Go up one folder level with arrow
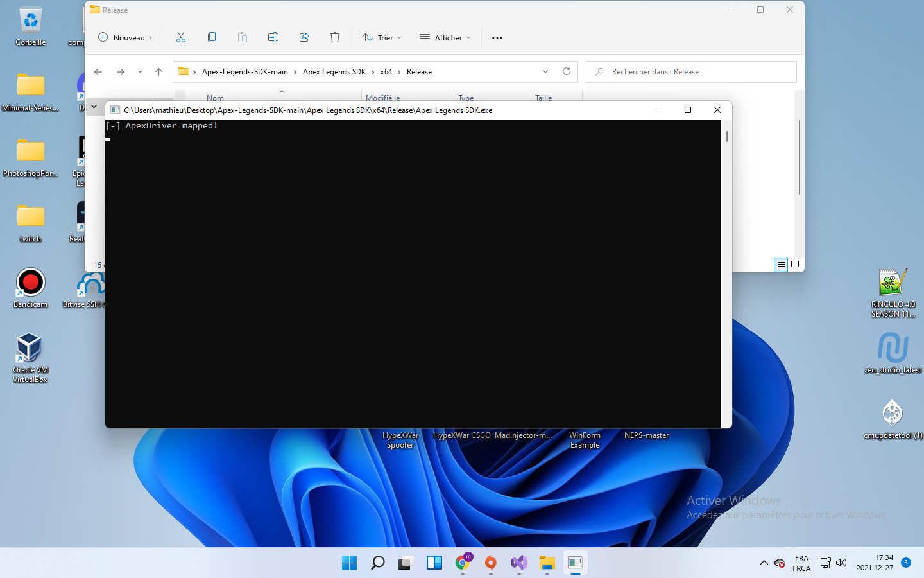This screenshot has height=578, width=924. pyautogui.click(x=159, y=72)
